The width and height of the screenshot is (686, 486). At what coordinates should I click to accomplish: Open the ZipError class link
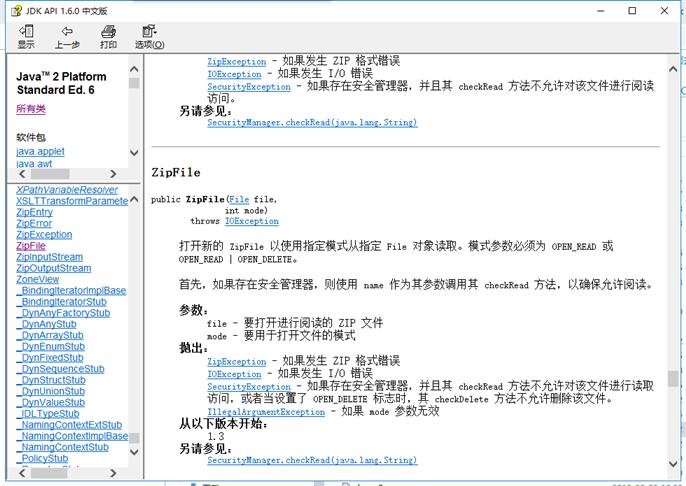click(x=34, y=224)
